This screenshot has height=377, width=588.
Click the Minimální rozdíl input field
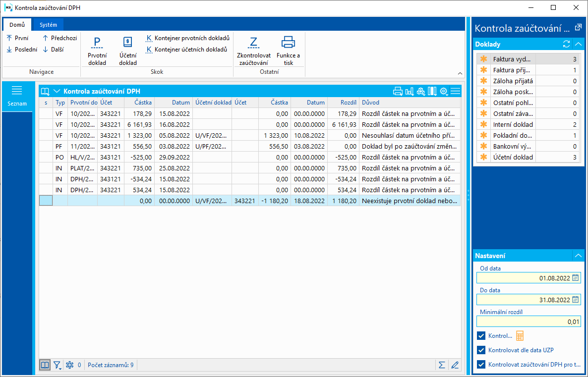point(529,322)
